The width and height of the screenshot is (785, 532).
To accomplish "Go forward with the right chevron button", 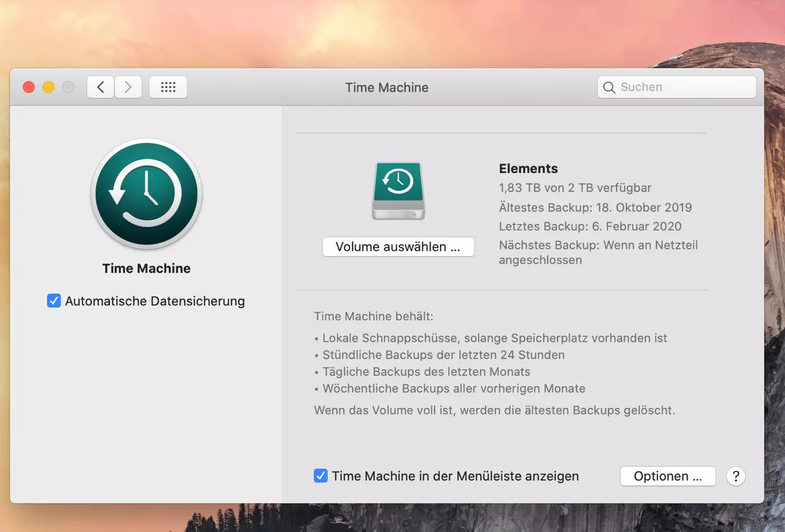I will 128,87.
